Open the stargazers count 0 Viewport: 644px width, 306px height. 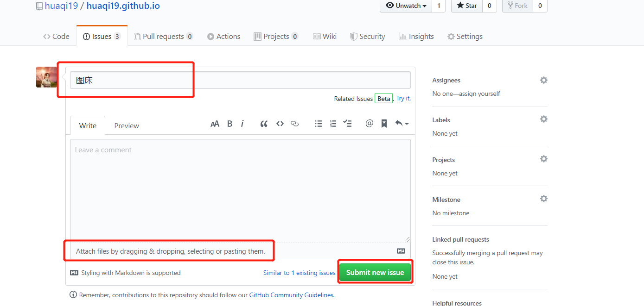click(x=490, y=6)
